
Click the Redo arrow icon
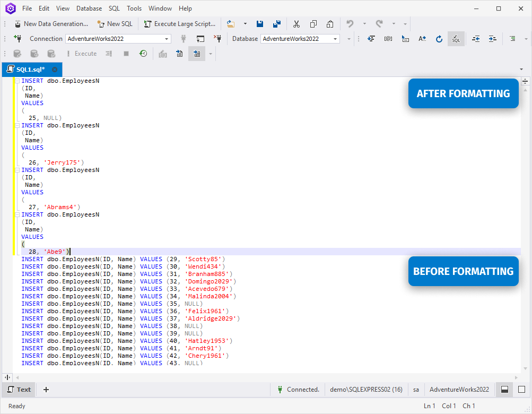click(x=379, y=24)
